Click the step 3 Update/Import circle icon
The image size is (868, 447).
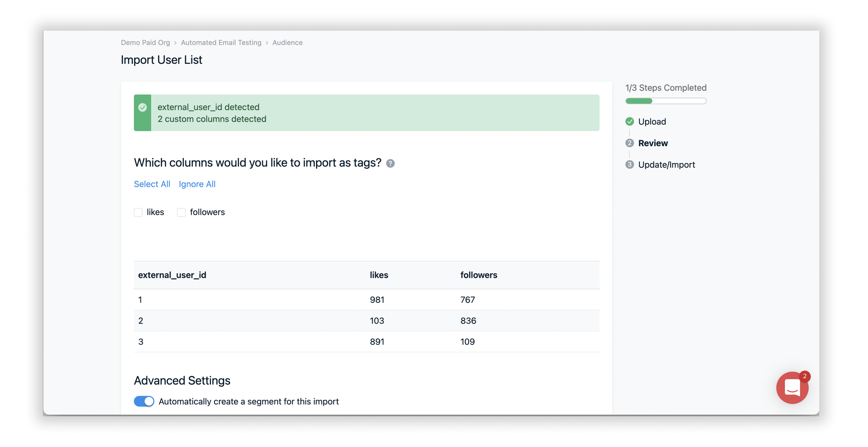pos(629,165)
